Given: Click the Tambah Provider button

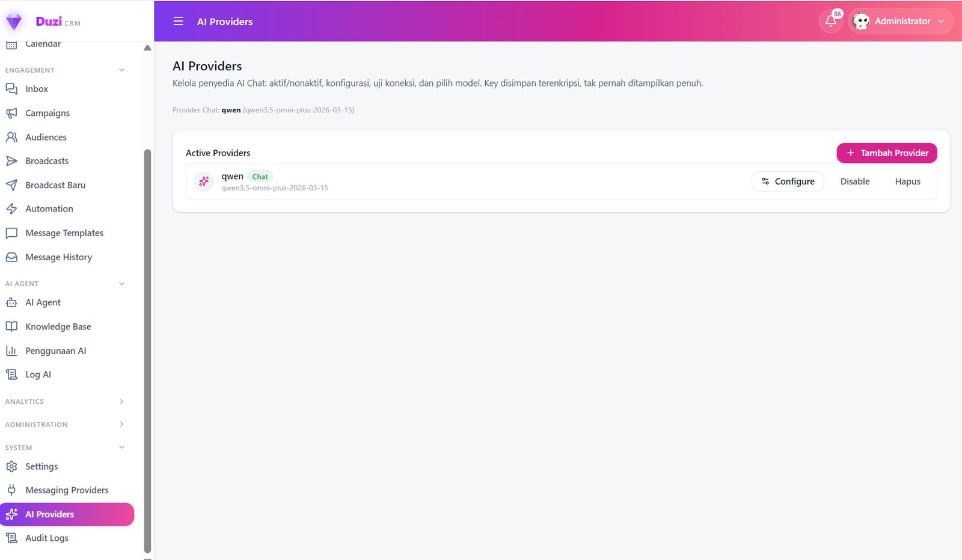Looking at the screenshot, I should tap(887, 153).
